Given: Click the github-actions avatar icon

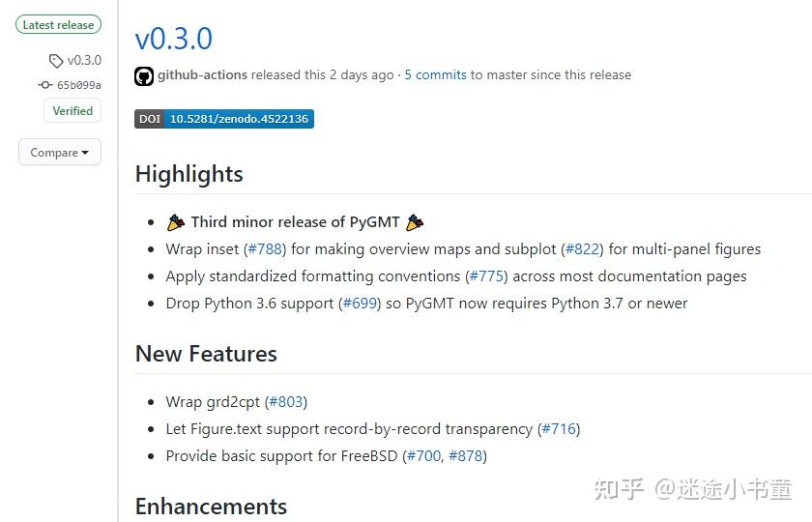Looking at the screenshot, I should pos(144,76).
